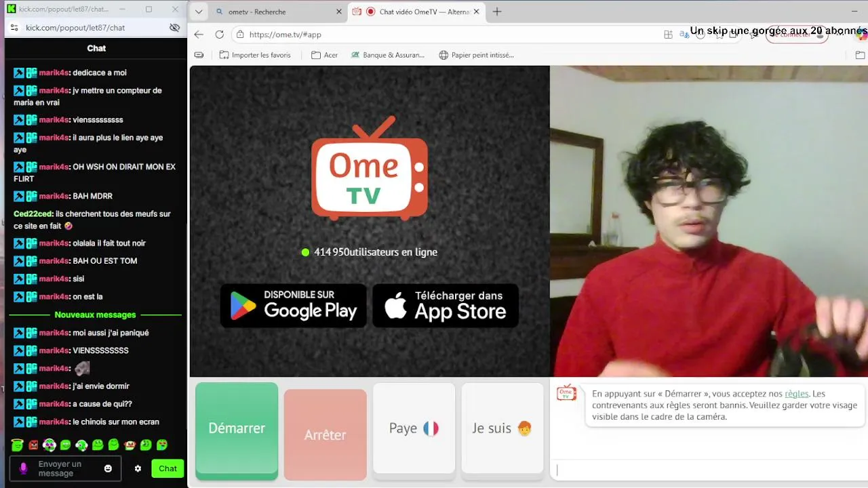Open the Paye country selector
868x488 pixels.
point(414,428)
